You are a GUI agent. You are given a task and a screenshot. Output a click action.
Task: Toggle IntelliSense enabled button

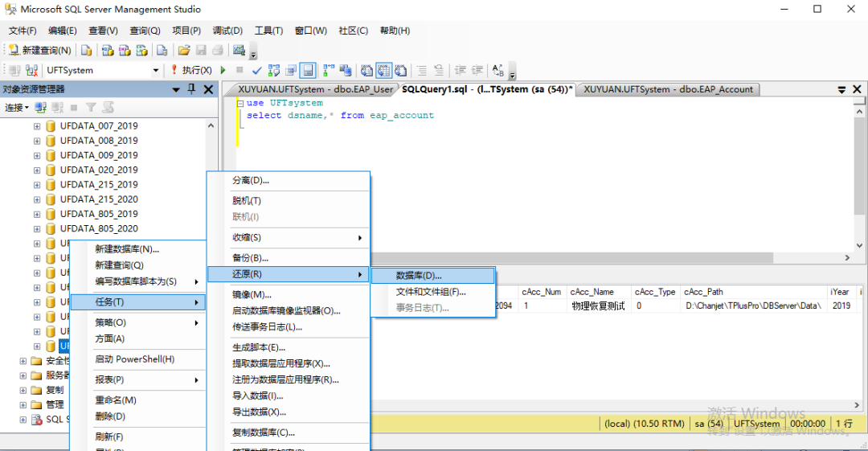pyautogui.click(x=309, y=71)
